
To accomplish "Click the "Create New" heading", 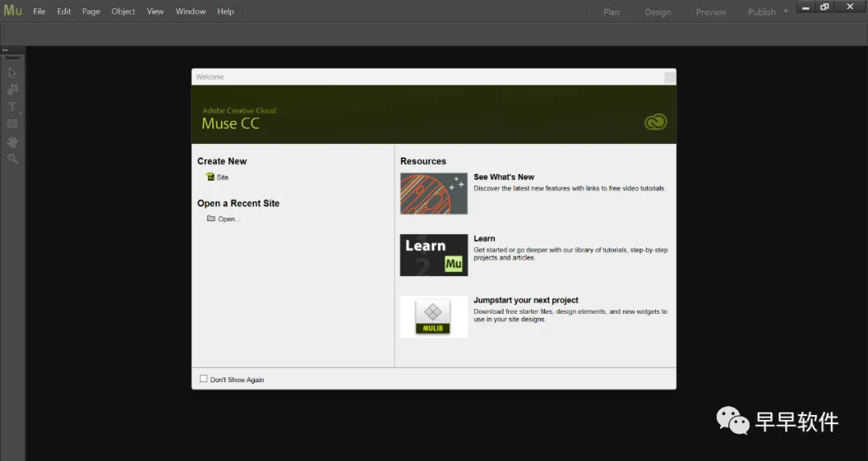I will [x=222, y=161].
